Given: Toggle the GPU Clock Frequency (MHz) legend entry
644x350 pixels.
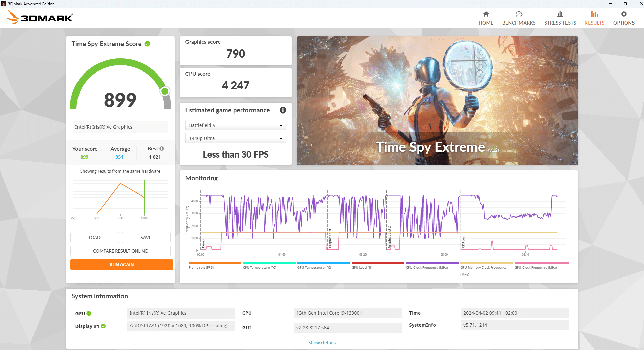Looking at the screenshot, I should pos(541,265).
